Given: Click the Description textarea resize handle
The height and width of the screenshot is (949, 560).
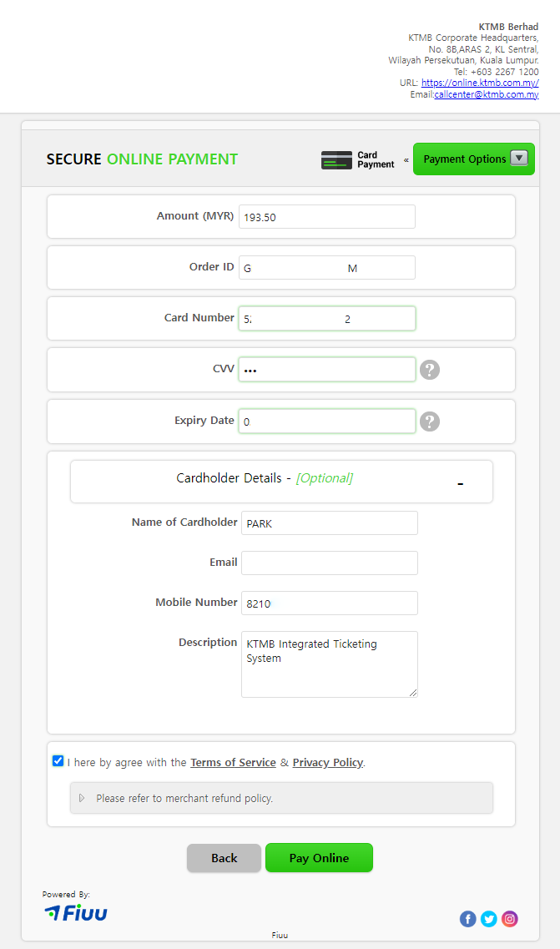Looking at the screenshot, I should [413, 693].
